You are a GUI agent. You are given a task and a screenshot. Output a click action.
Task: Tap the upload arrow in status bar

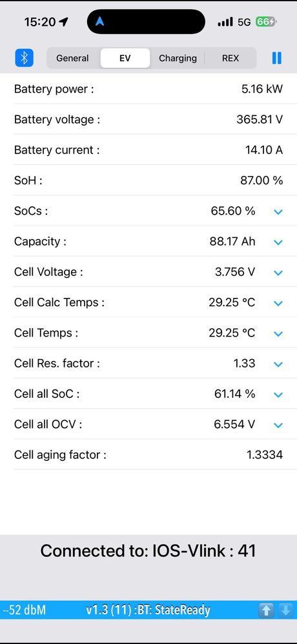tap(266, 610)
